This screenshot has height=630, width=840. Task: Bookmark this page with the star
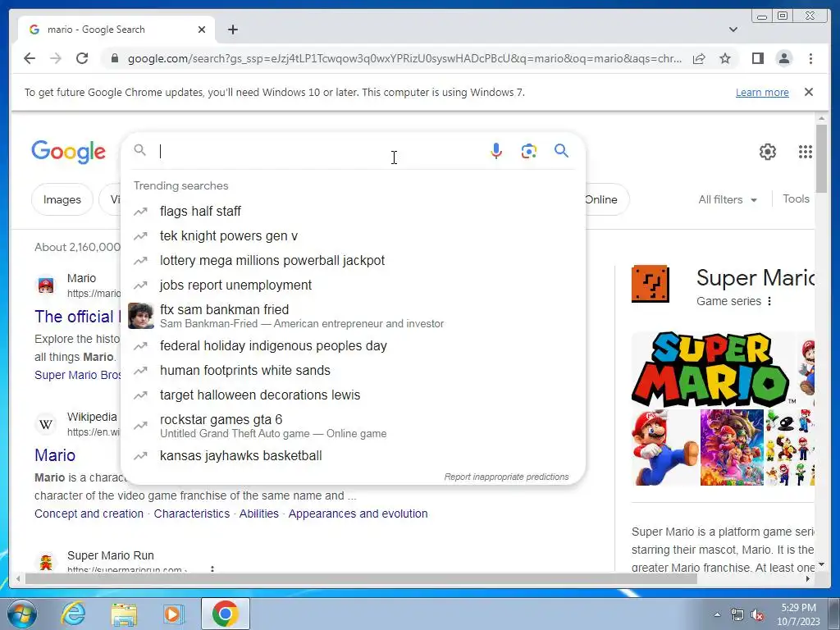click(x=725, y=58)
